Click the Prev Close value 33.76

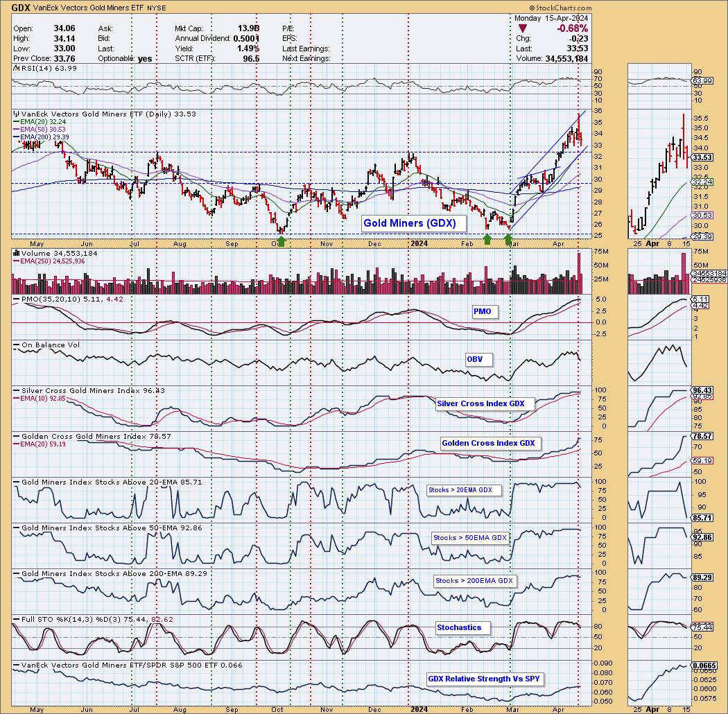(64, 58)
